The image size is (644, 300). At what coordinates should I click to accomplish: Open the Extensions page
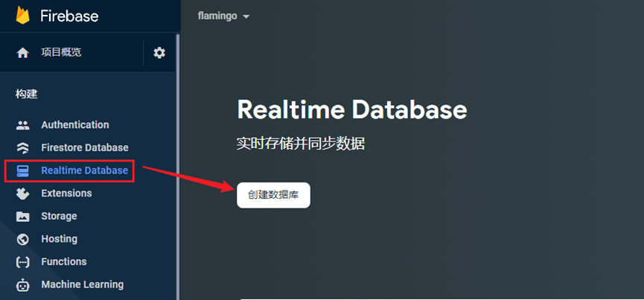coord(66,194)
